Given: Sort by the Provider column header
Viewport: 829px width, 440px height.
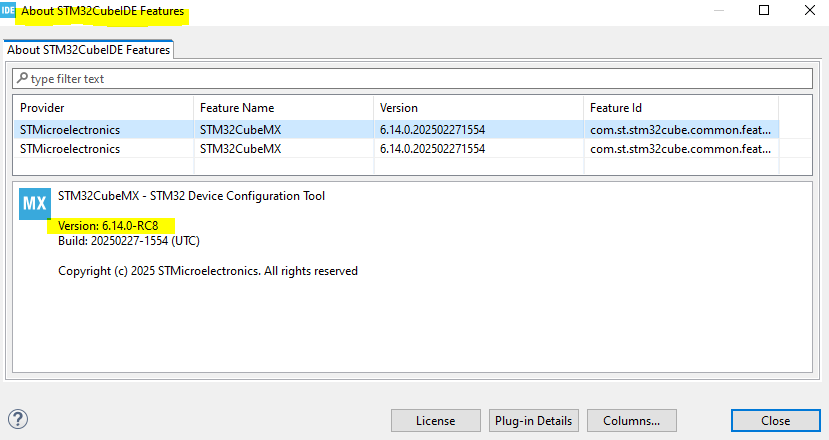Looking at the screenshot, I should (102, 108).
